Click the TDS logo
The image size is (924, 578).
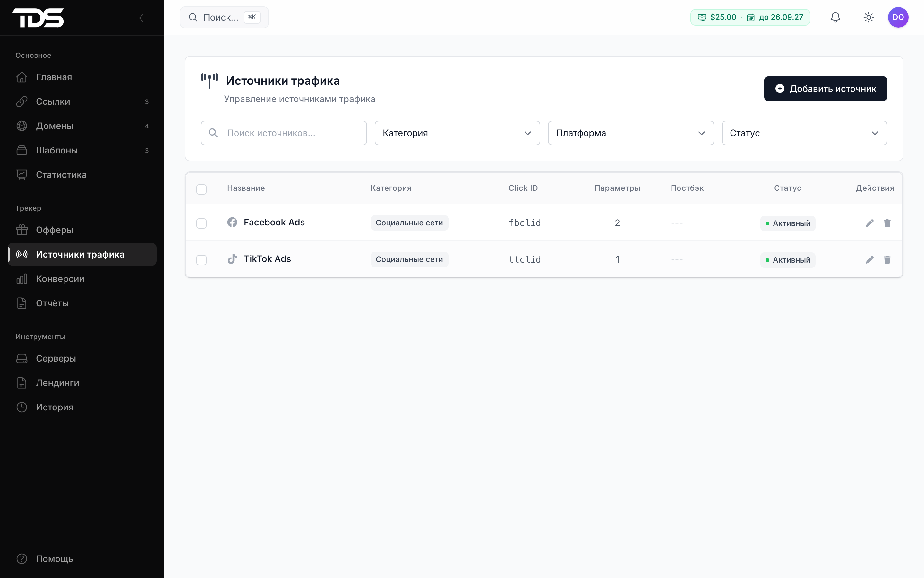click(x=38, y=18)
